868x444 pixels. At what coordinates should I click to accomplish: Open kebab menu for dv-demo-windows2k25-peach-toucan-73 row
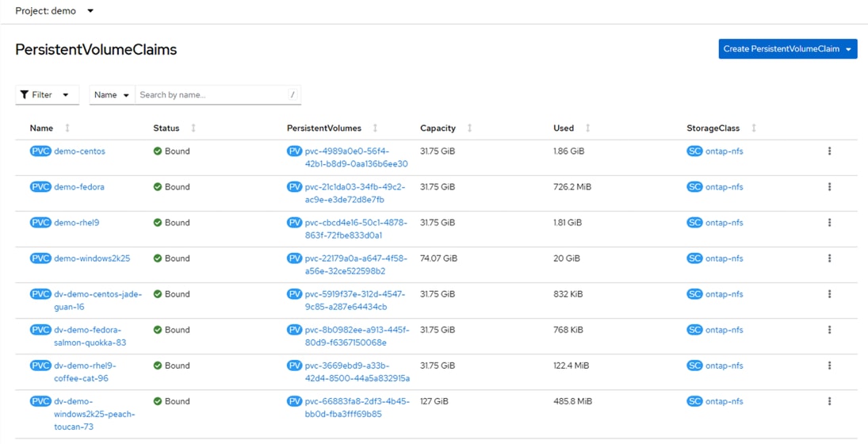tap(829, 401)
